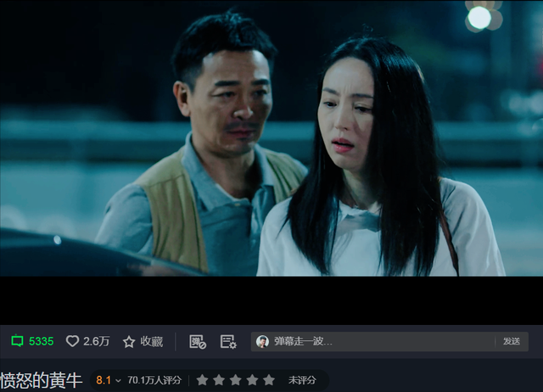Give a four-star rating
Screen dimensions: 543x392
252,380
